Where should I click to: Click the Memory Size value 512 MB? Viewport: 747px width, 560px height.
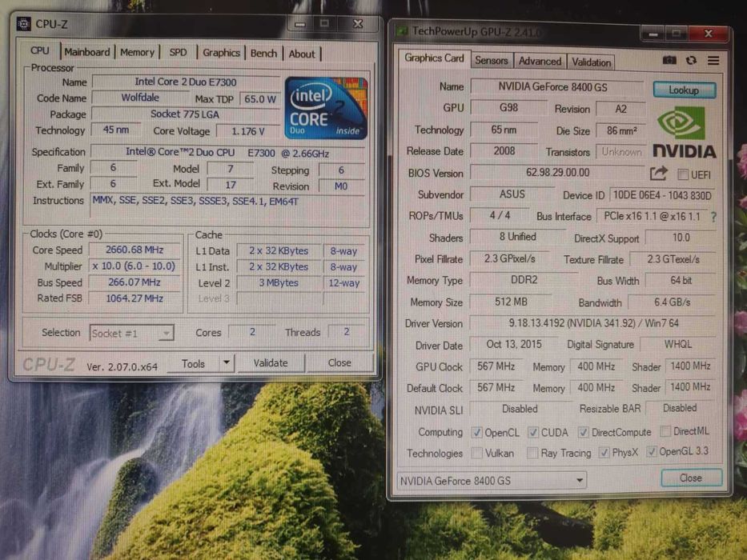[511, 302]
